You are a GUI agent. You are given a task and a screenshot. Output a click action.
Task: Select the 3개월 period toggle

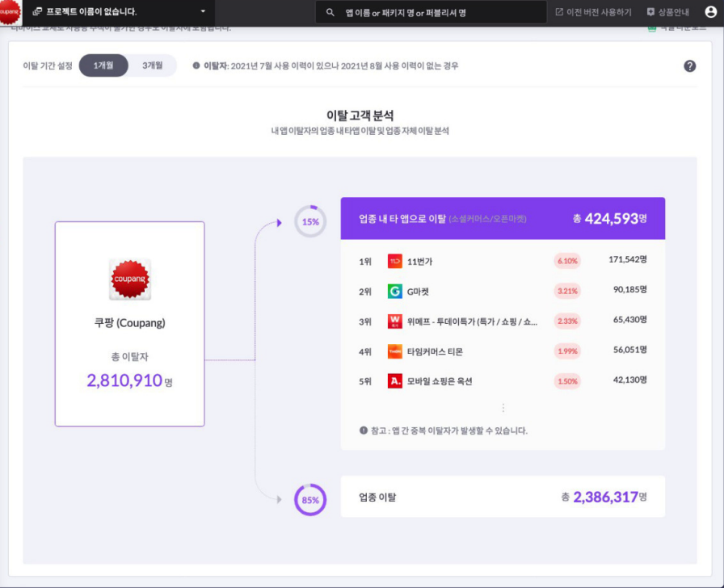(153, 65)
